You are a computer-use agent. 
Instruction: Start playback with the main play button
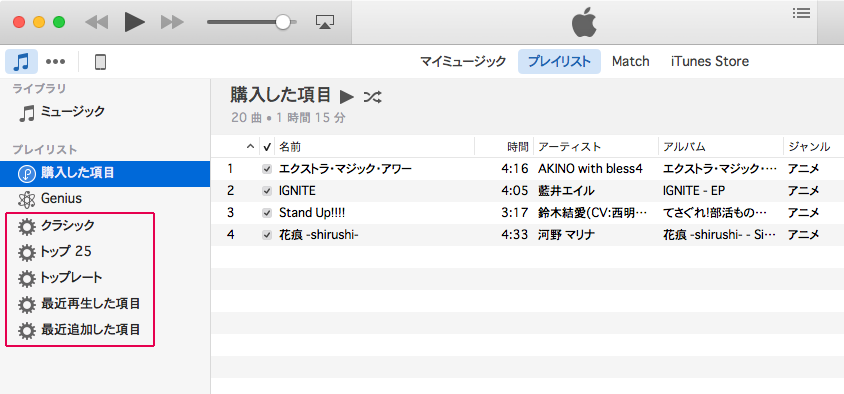pyautogui.click(x=135, y=22)
